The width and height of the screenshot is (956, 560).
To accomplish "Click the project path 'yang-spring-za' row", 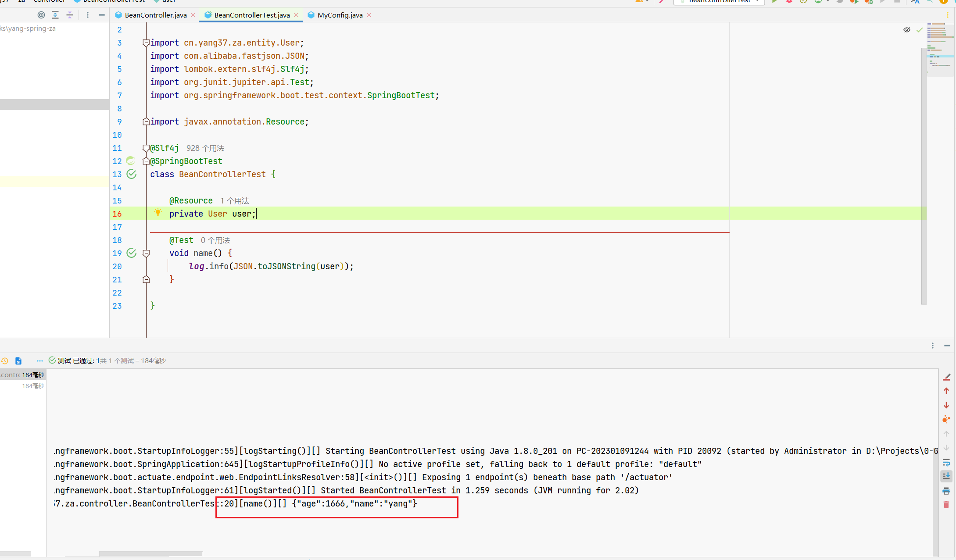I will coord(29,29).
